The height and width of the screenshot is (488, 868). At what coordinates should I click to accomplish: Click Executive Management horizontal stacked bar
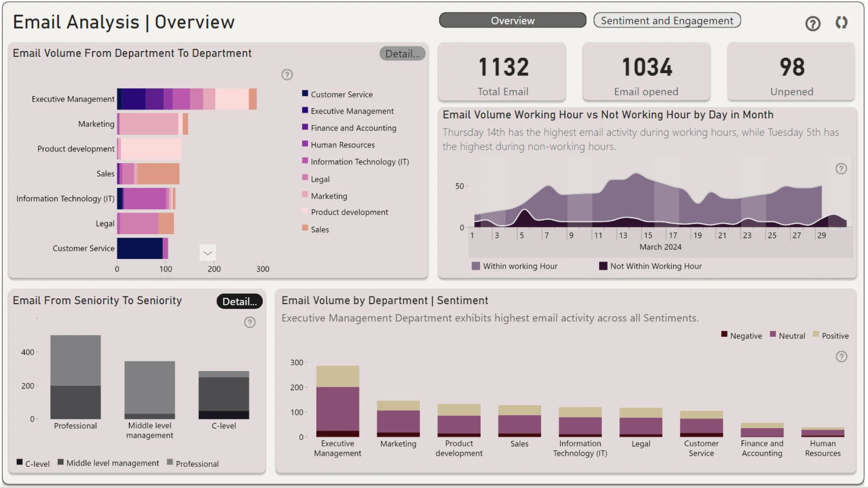pos(187,99)
